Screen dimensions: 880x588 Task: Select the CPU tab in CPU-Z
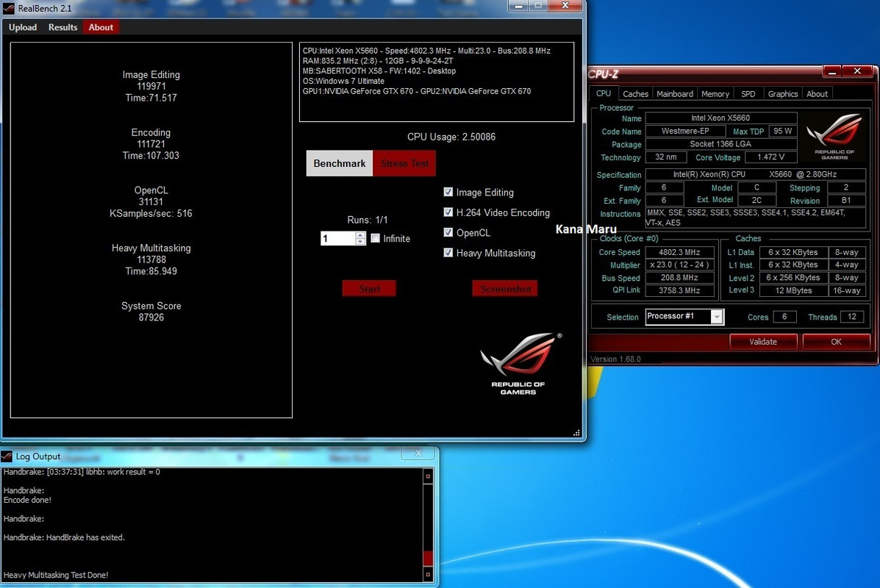pos(604,93)
